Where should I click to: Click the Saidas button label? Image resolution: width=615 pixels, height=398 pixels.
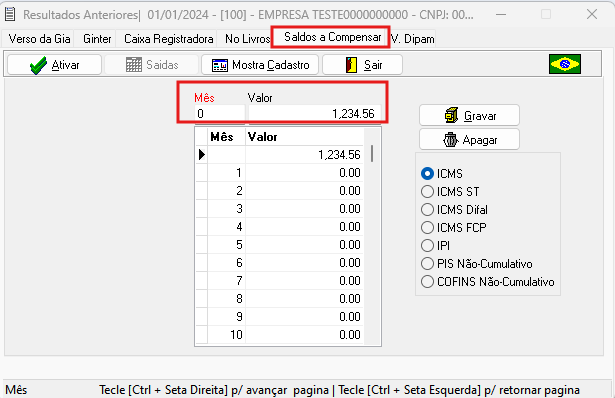(162, 65)
